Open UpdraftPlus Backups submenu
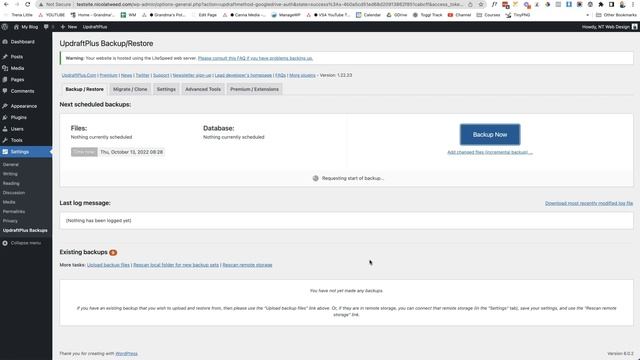 (x=25, y=230)
